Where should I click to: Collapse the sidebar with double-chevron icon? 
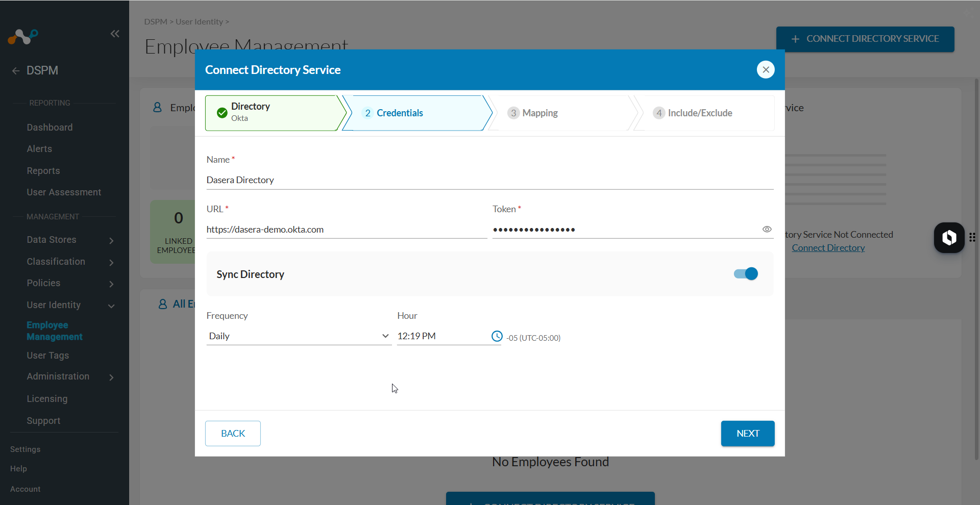pyautogui.click(x=115, y=34)
